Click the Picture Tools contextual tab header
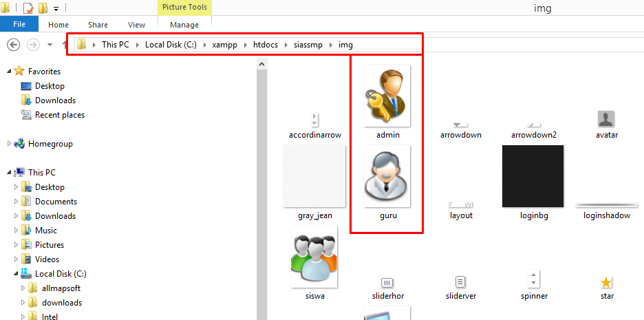 click(x=184, y=8)
